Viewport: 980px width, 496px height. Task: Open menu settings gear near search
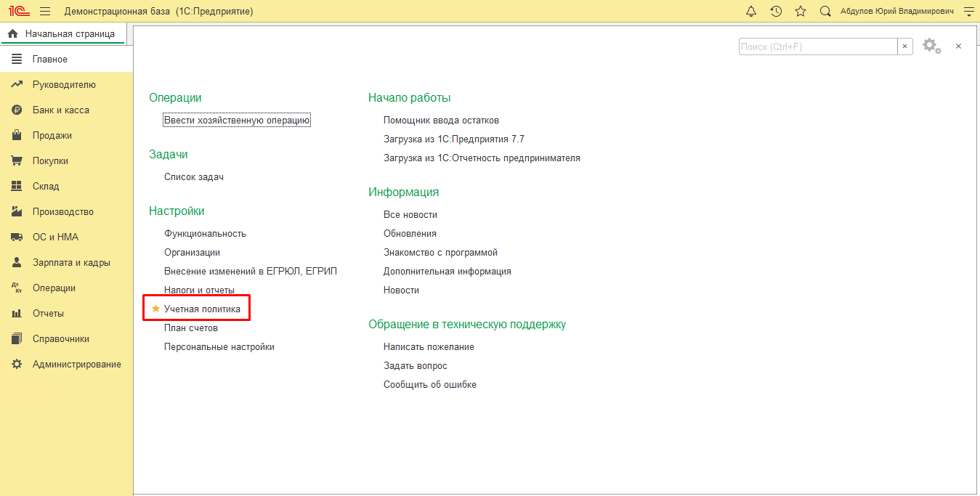click(x=931, y=46)
